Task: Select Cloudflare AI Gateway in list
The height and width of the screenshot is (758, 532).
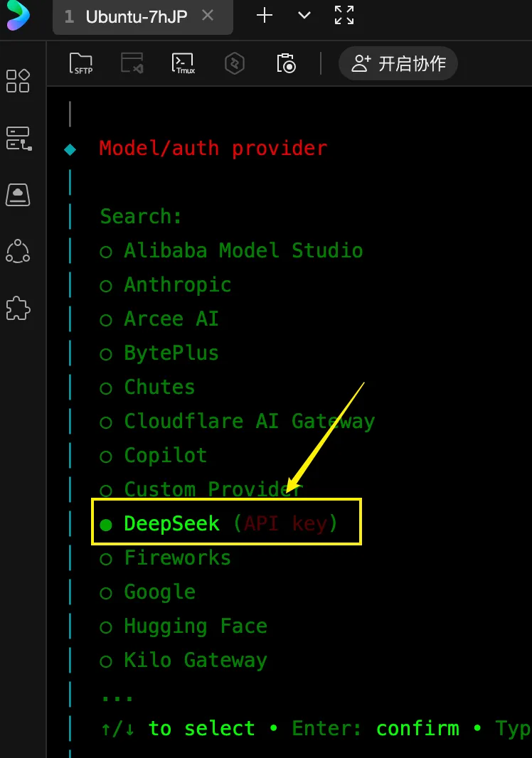Action: (x=249, y=422)
